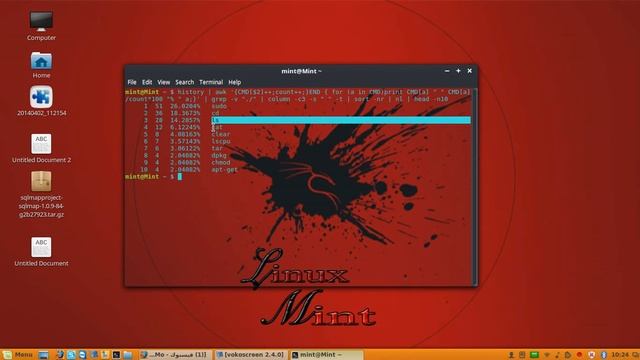Select the Untitled Document file icon at bottom

click(41, 247)
